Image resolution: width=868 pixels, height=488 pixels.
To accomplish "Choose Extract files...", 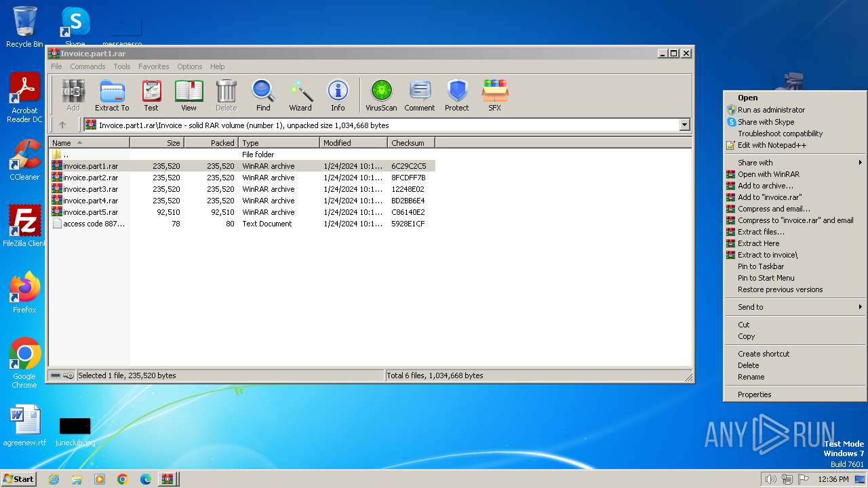I will (795, 232).
